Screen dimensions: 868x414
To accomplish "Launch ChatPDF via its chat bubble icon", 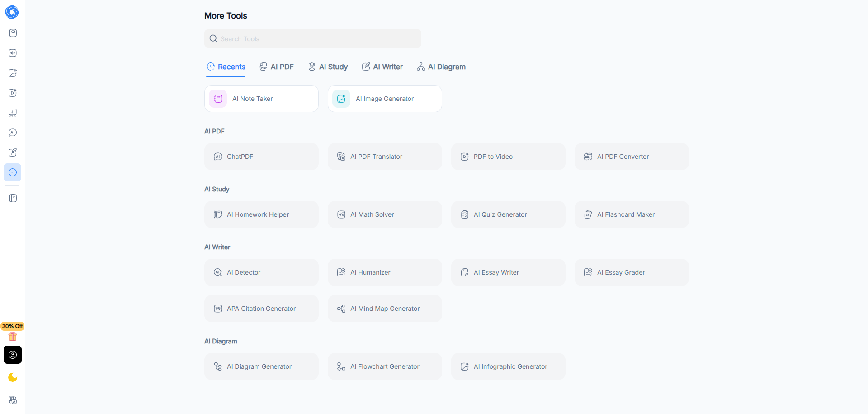I will [218, 157].
